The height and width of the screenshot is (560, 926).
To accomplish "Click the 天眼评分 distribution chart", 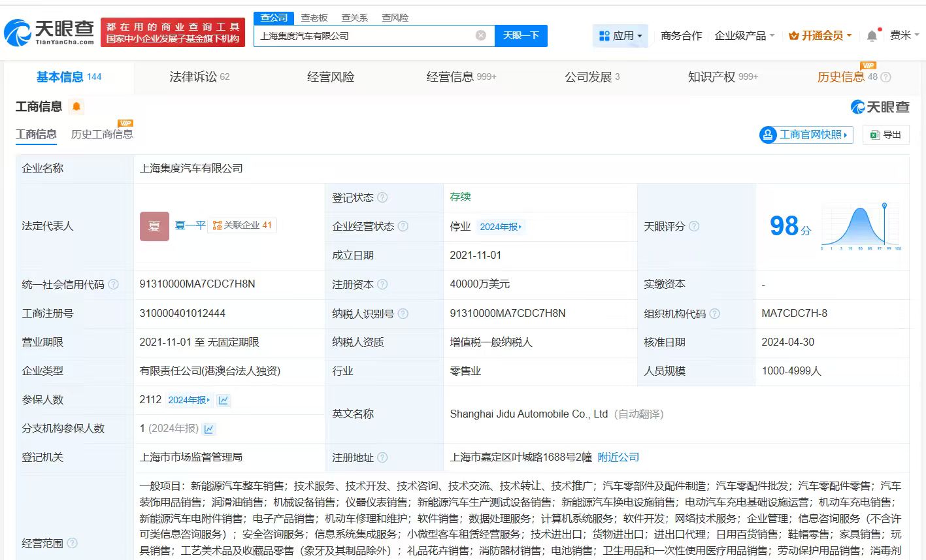I will pyautogui.click(x=861, y=226).
